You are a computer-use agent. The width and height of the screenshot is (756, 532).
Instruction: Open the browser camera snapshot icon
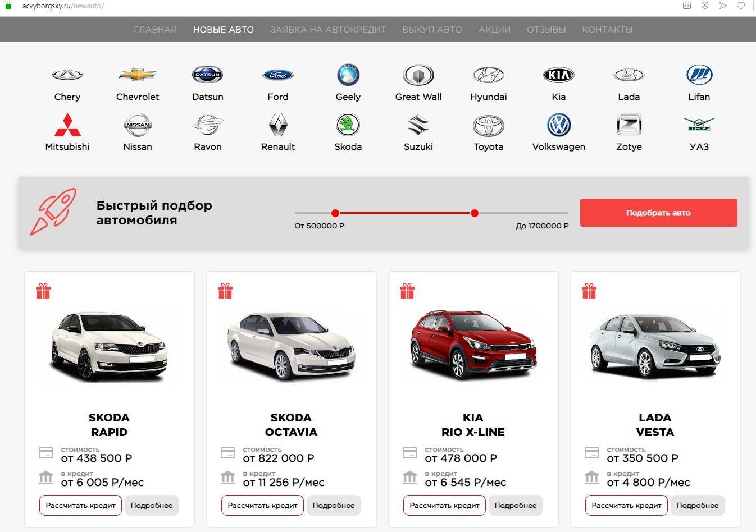[686, 6]
